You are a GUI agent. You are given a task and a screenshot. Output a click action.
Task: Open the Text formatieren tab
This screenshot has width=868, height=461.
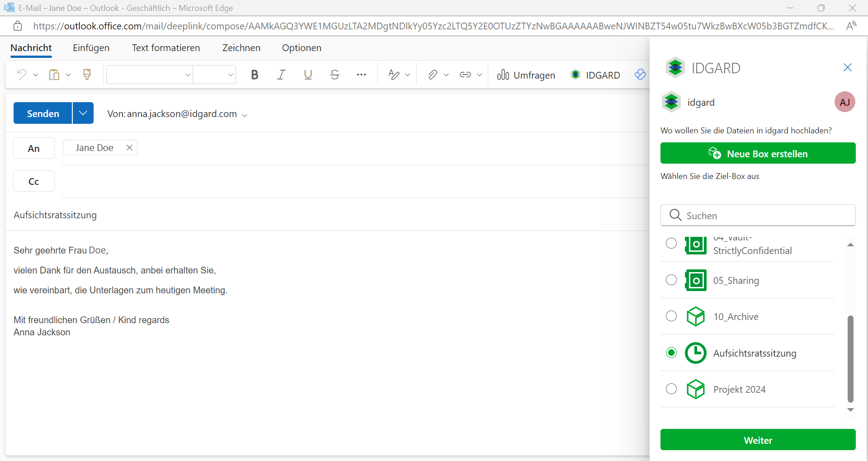pos(166,48)
